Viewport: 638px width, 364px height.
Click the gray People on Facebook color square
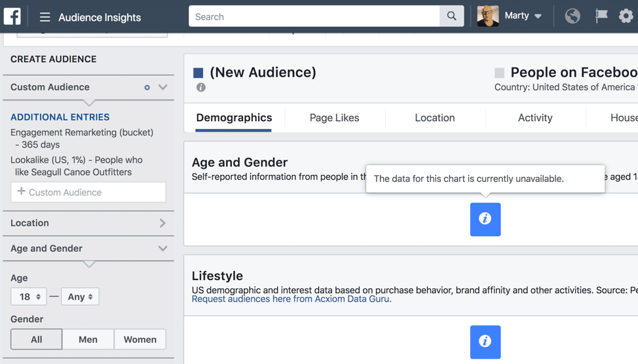pos(499,73)
